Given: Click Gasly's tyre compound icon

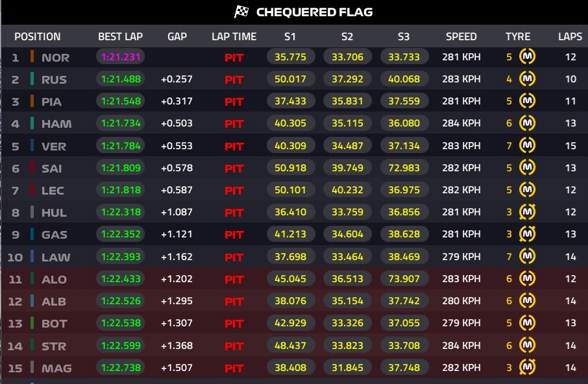Looking at the screenshot, I should (x=529, y=234).
